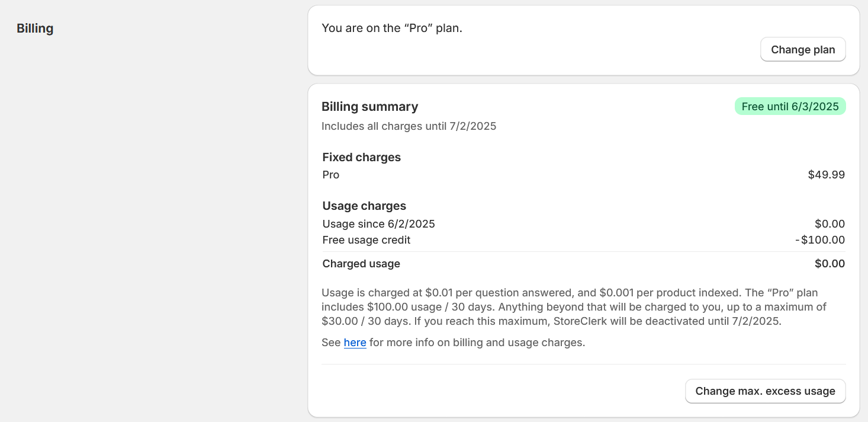Click the $0.00 usage since amount
Screen dimensions: 868x422
point(830,224)
